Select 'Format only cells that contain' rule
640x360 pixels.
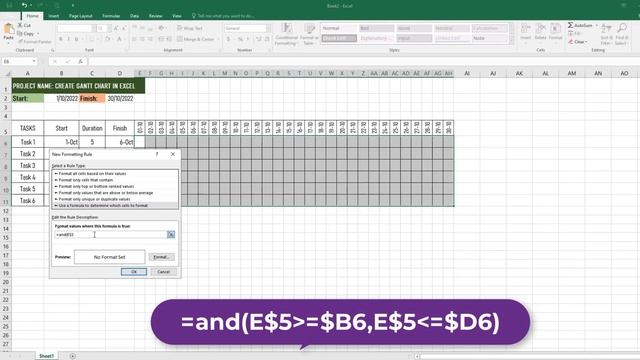(x=116, y=180)
